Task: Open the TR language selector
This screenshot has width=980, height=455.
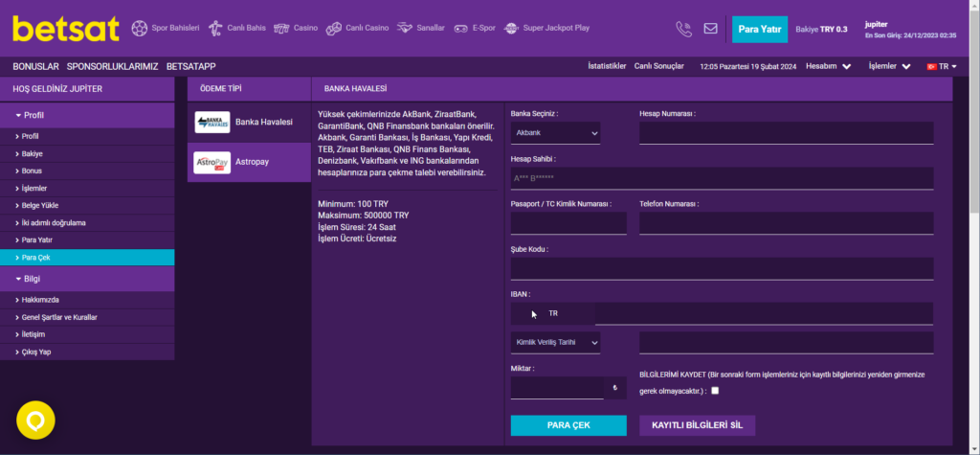Action: click(942, 66)
